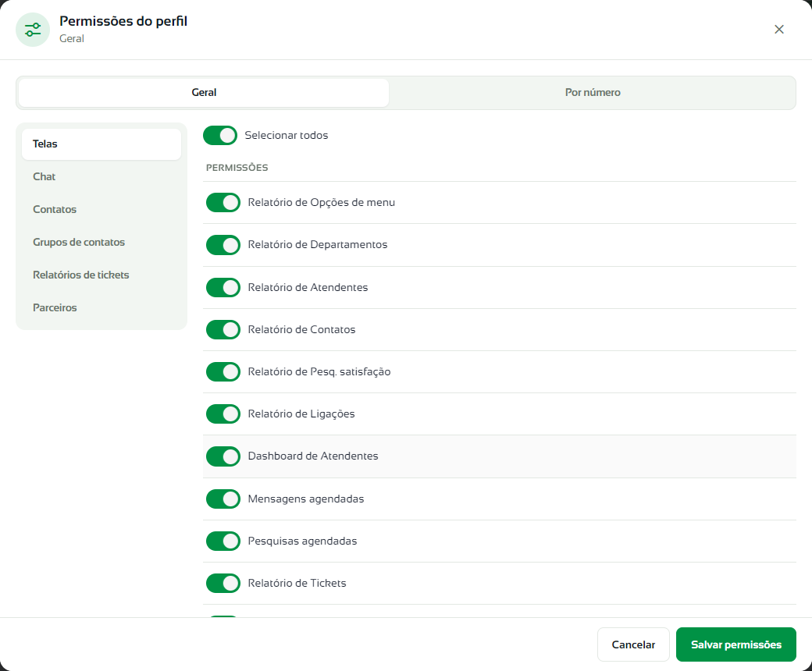Switch to the Geral tab
The image size is (812, 671).
(x=204, y=93)
